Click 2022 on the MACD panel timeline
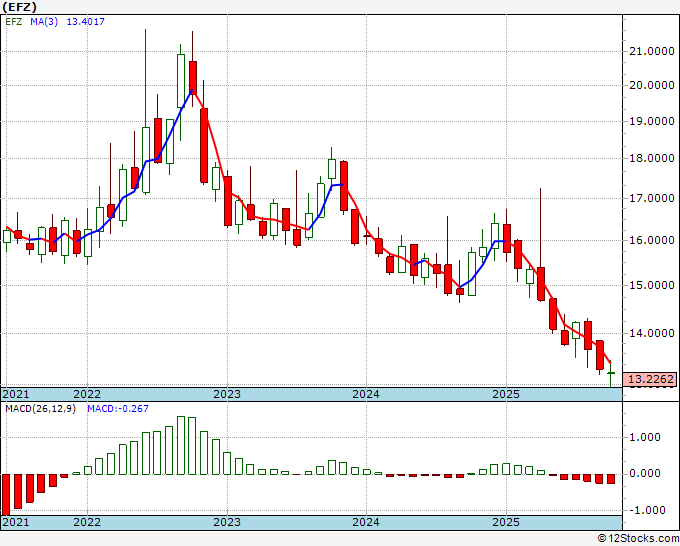The height and width of the screenshot is (546, 680). 87,522
